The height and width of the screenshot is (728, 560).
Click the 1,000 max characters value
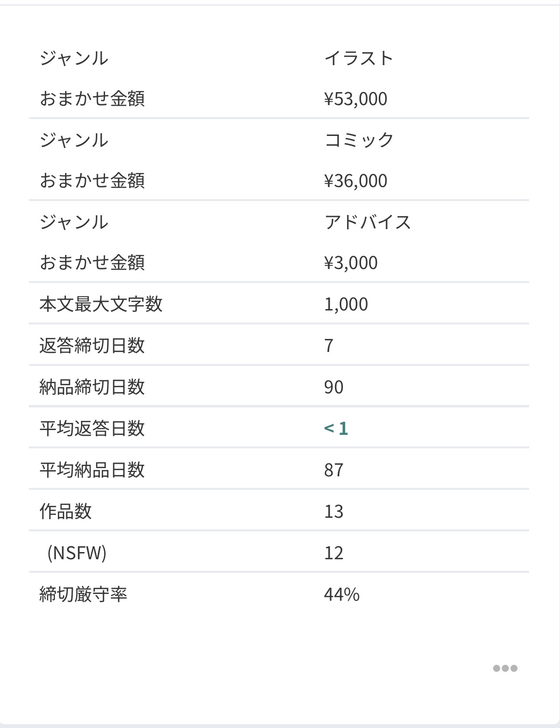pyautogui.click(x=346, y=304)
